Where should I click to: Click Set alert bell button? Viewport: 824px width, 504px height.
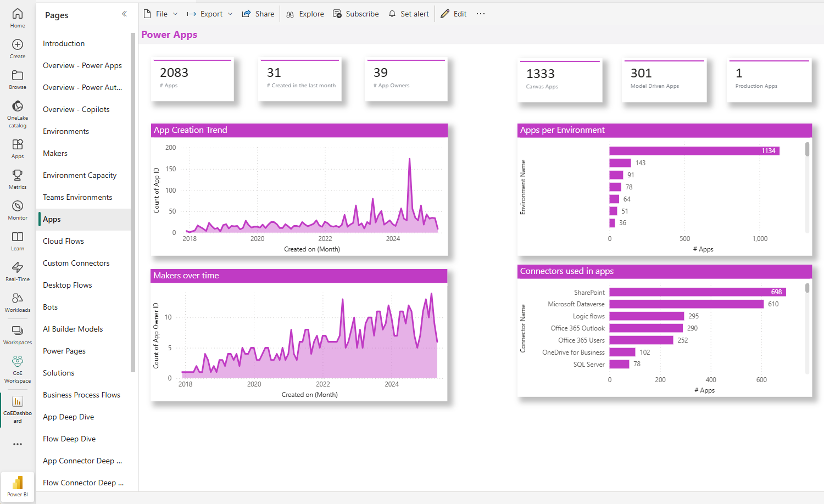408,14
